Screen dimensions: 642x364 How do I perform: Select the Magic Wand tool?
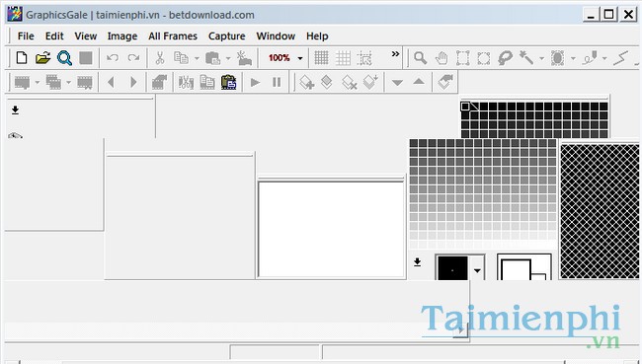(x=526, y=57)
